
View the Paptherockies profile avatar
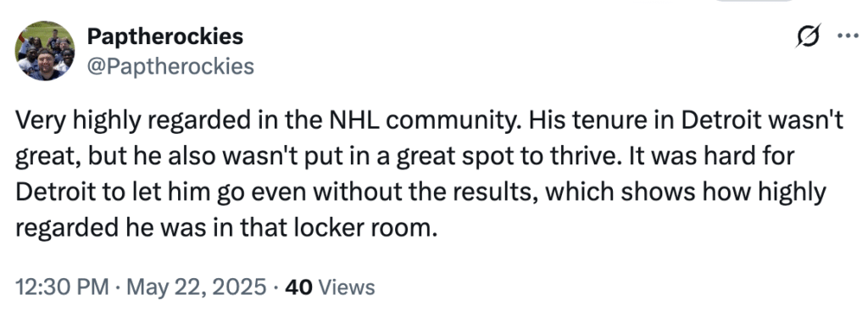[x=44, y=51]
